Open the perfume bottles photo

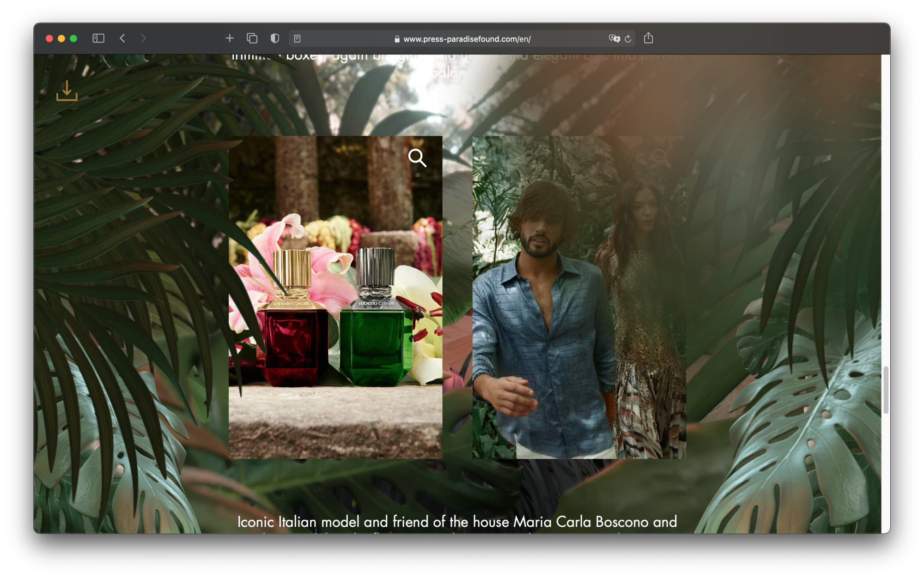pyautogui.click(x=335, y=323)
